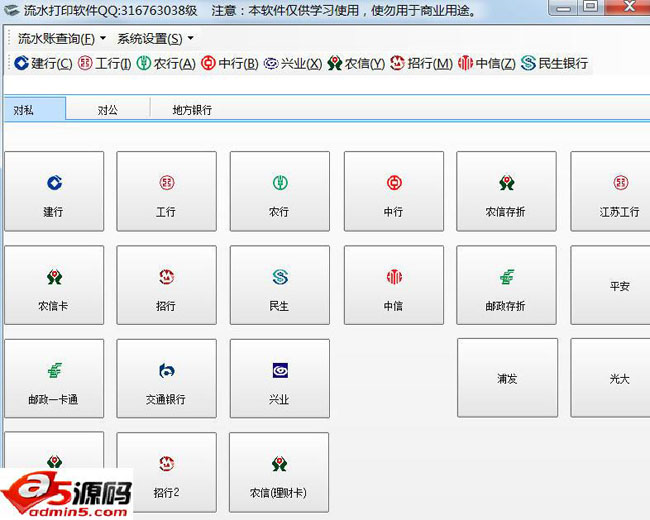Select the 农信(理财卡) tile
The width and height of the screenshot is (650, 520).
click(x=279, y=472)
